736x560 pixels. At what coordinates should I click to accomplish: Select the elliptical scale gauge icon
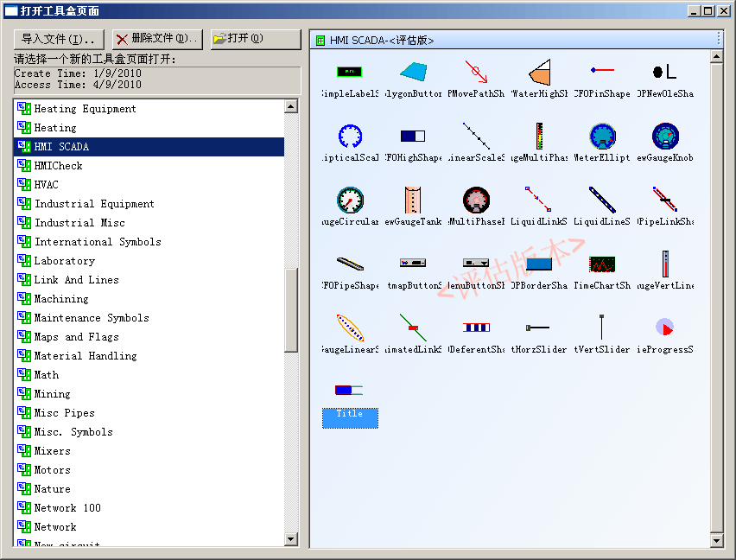pyautogui.click(x=350, y=137)
